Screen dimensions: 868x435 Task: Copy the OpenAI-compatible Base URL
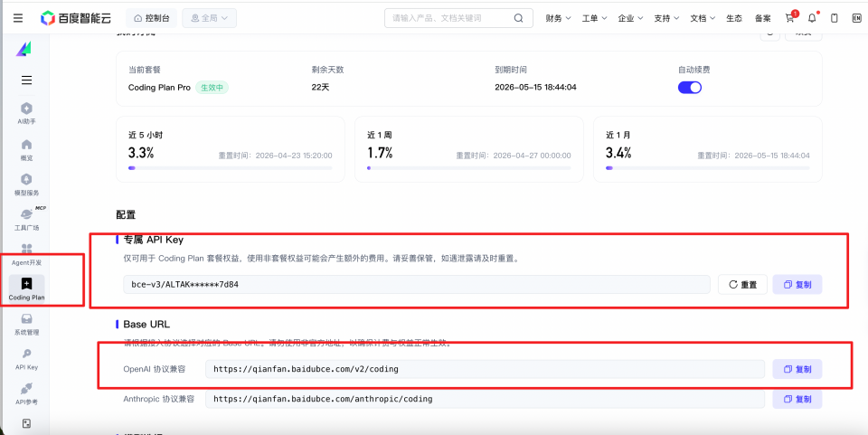(x=797, y=369)
